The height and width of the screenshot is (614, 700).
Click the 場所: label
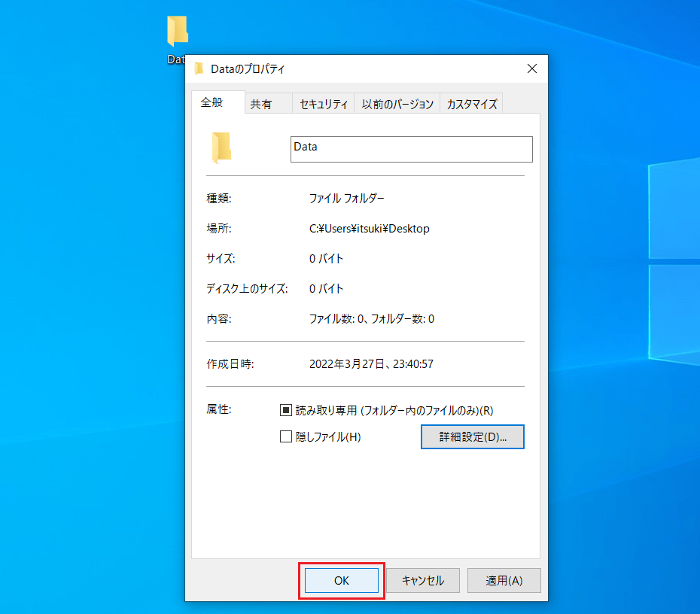pyautogui.click(x=219, y=229)
